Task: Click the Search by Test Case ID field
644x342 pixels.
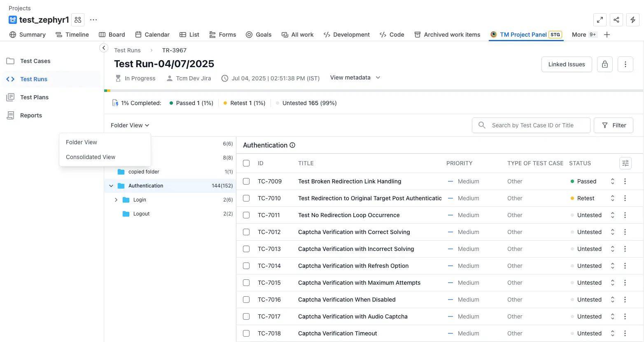Action: tap(532, 125)
